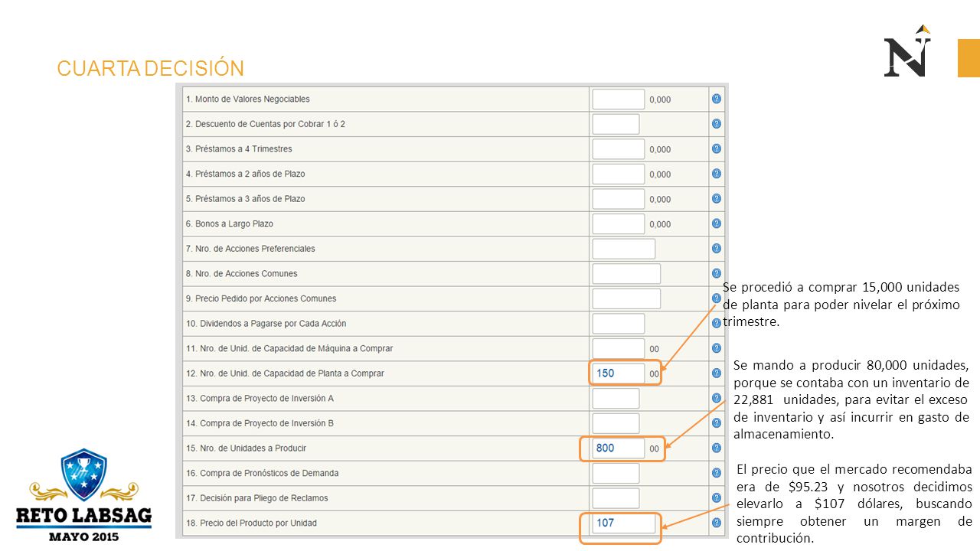Viewport: 980px width, 551px height.
Task: Select the Dividendos a Pagarse por Cada Acción field
Action: 619,324
